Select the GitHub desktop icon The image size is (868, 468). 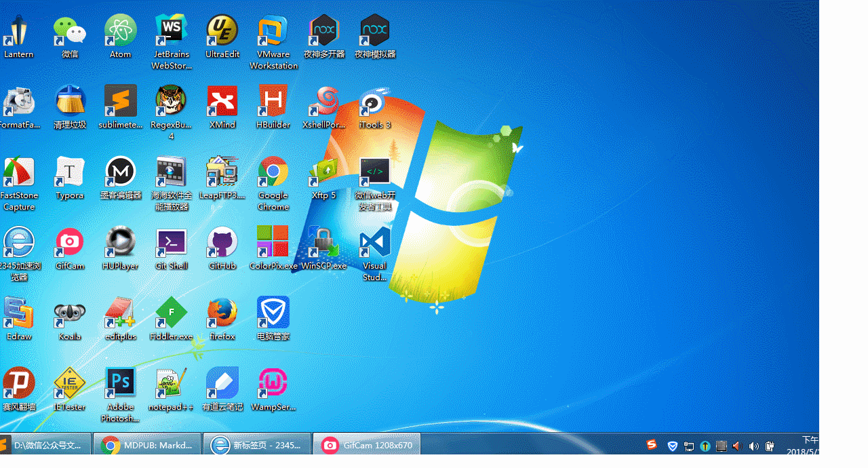[x=222, y=248]
